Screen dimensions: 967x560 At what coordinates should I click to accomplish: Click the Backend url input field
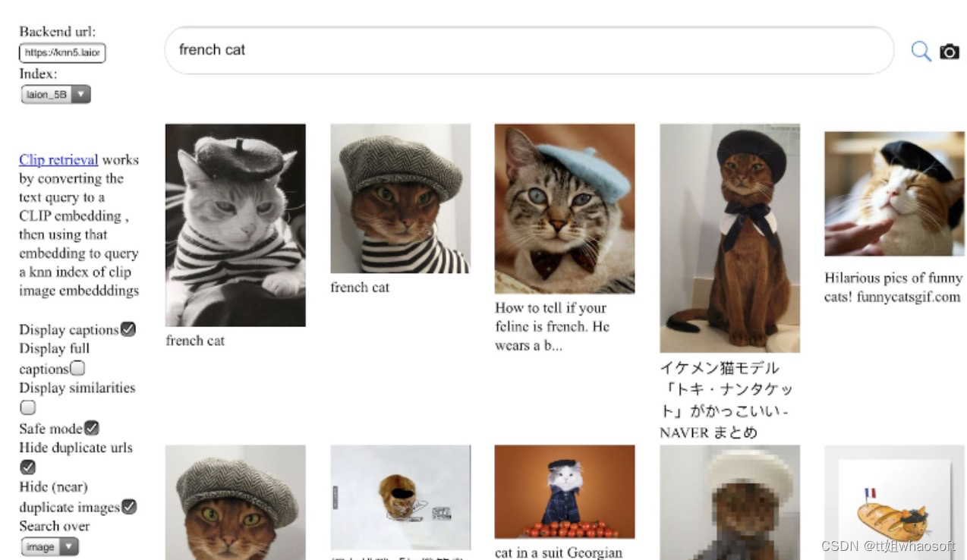coord(62,52)
